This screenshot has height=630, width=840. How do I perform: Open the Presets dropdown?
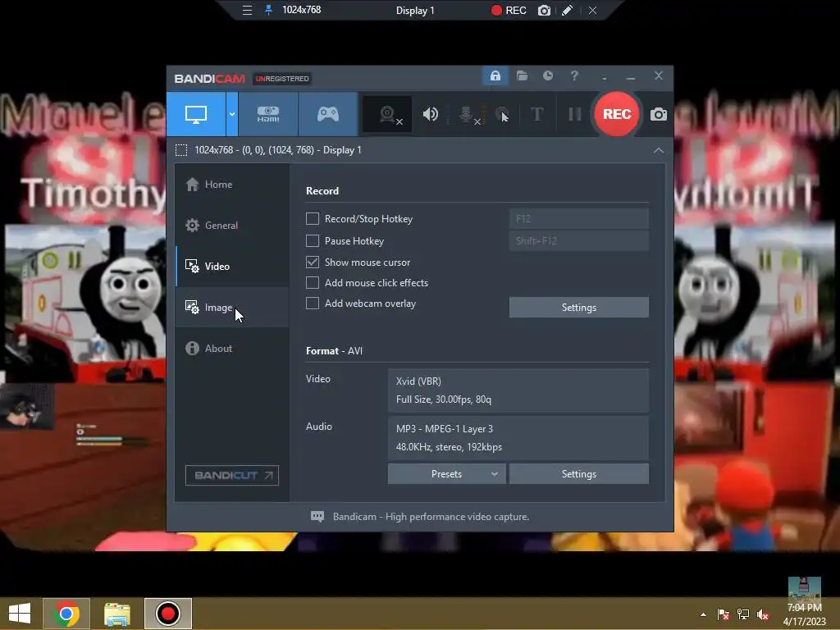point(446,474)
